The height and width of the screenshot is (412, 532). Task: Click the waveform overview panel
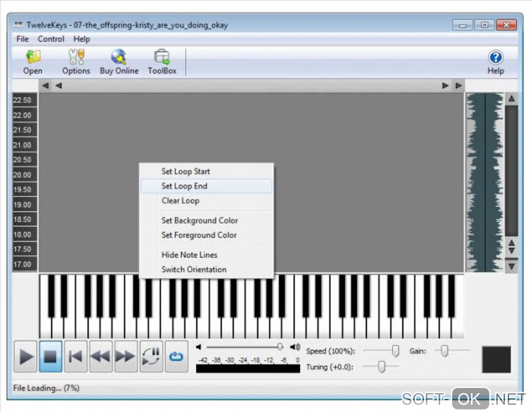[485, 182]
